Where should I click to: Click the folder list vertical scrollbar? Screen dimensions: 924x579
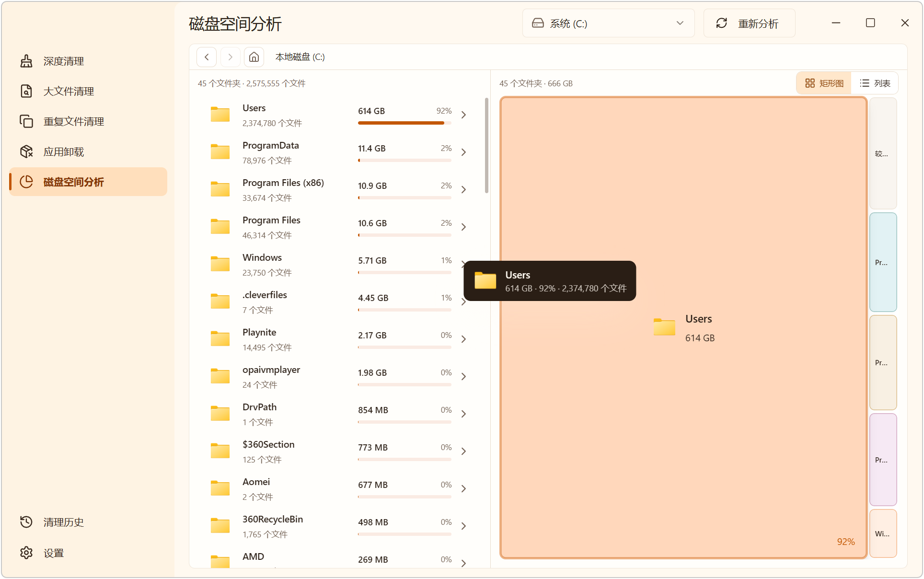[486, 145]
